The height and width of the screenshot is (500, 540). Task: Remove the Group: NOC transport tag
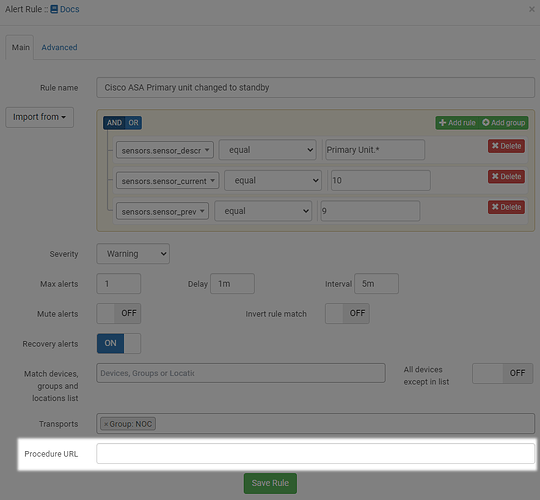tap(106, 424)
